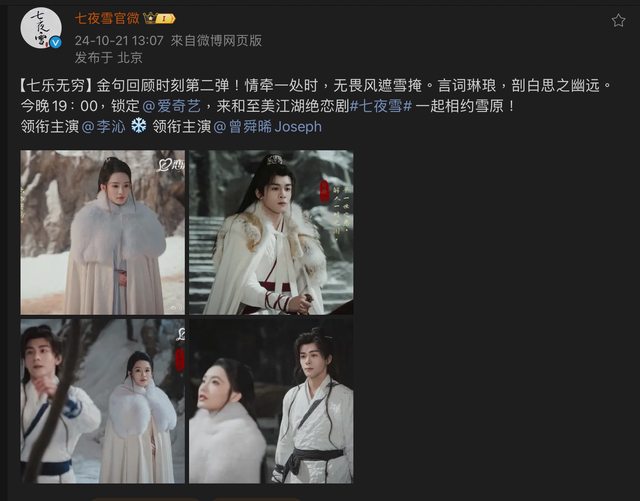Open the @爱奇艺 mention link
The height and width of the screenshot is (501, 640).
(x=172, y=106)
